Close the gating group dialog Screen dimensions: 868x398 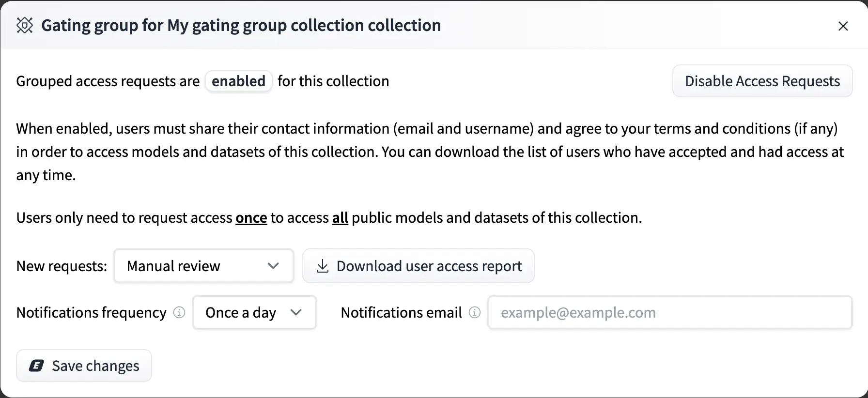tap(843, 26)
